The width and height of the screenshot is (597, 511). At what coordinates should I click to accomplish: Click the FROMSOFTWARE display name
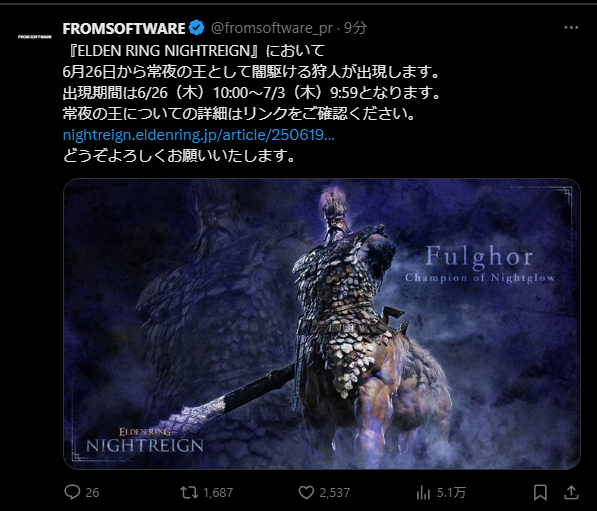[124, 28]
